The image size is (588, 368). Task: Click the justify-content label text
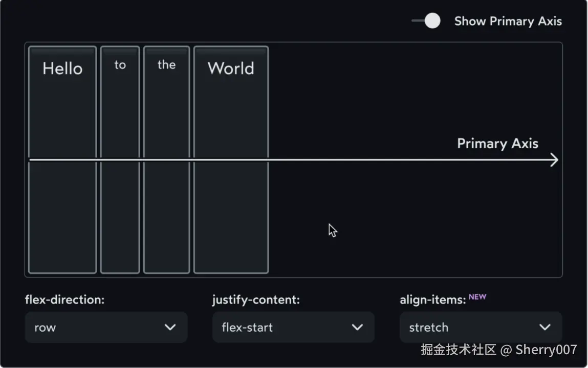(256, 300)
